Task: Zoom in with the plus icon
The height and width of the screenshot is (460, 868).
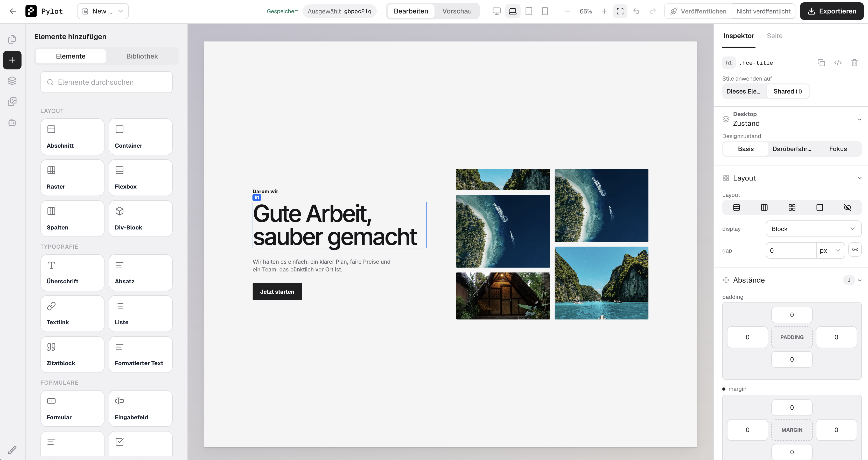Action: click(x=605, y=11)
